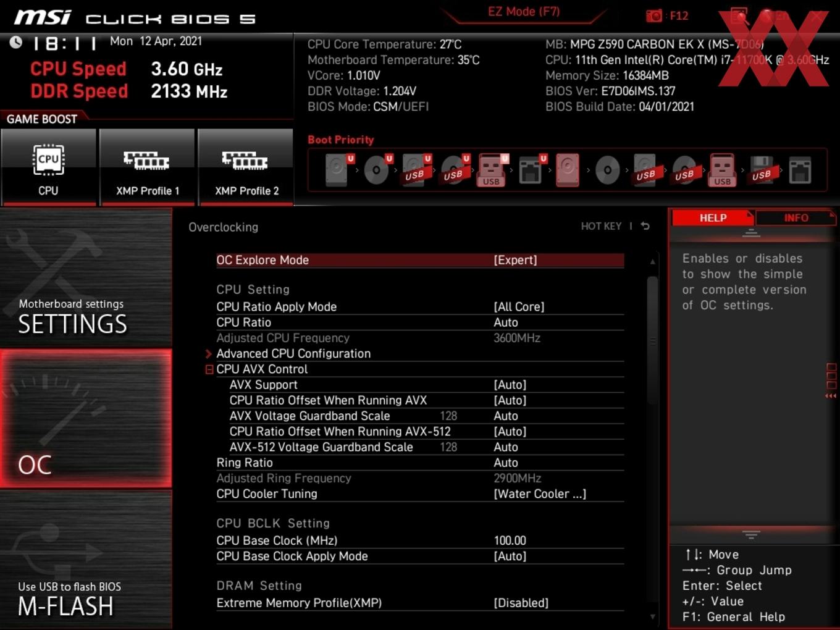
Task: Click the DDR Speed 2133 MHz readout
Action: click(x=129, y=91)
